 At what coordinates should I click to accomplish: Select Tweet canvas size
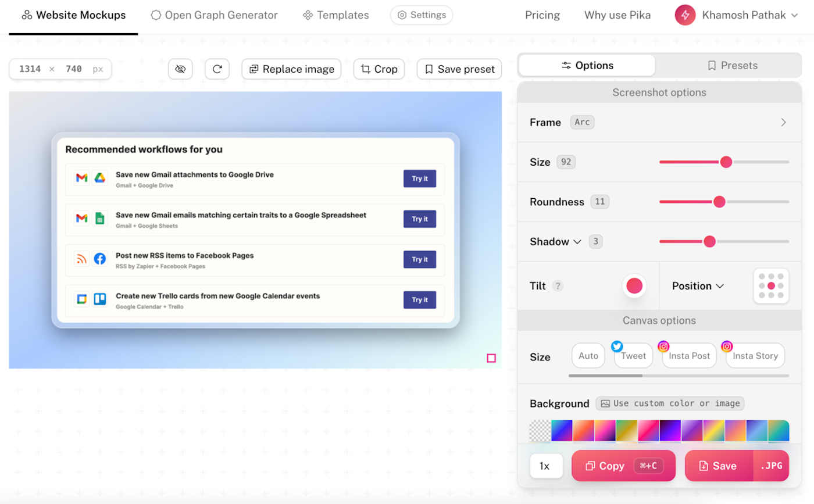[633, 356]
